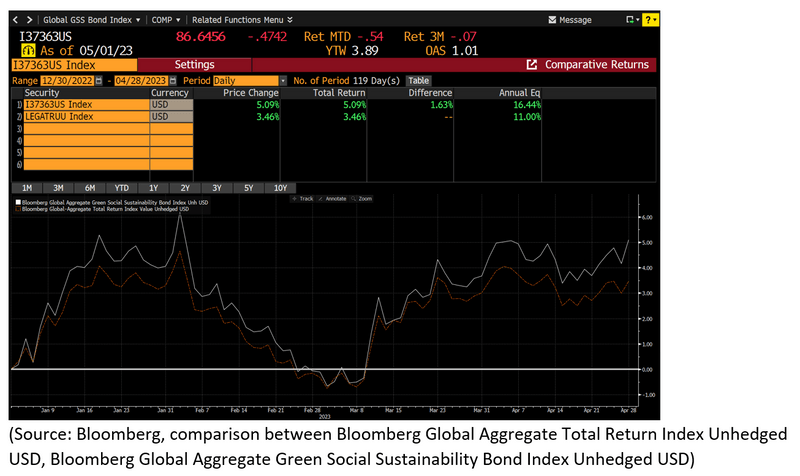
Task: Toggle Global-Aggregate Total Return legend checkbox
Action: click(19, 209)
